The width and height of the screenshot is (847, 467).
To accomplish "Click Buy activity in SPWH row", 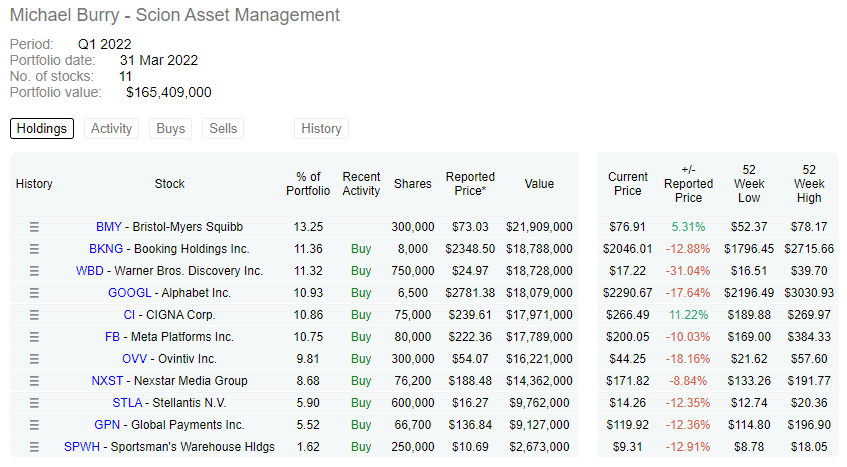I will pyautogui.click(x=361, y=447).
